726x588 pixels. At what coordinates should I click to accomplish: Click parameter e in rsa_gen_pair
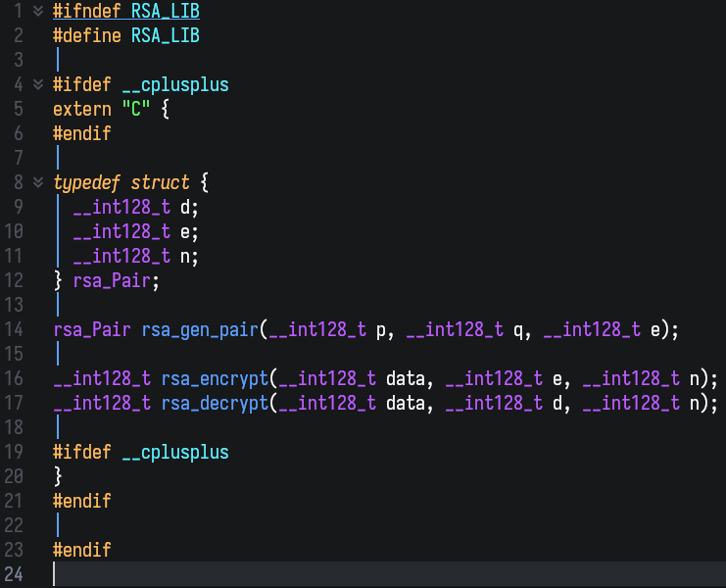pos(655,330)
